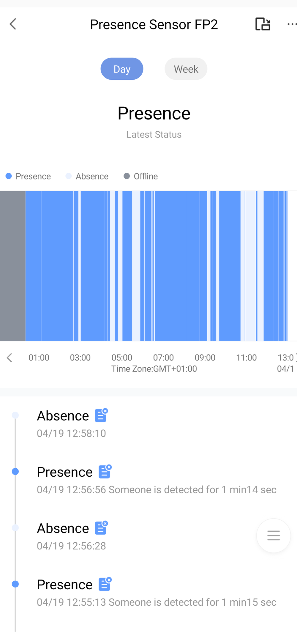Select the 07:00 label on time axis
The image size is (297, 644).
tap(163, 358)
